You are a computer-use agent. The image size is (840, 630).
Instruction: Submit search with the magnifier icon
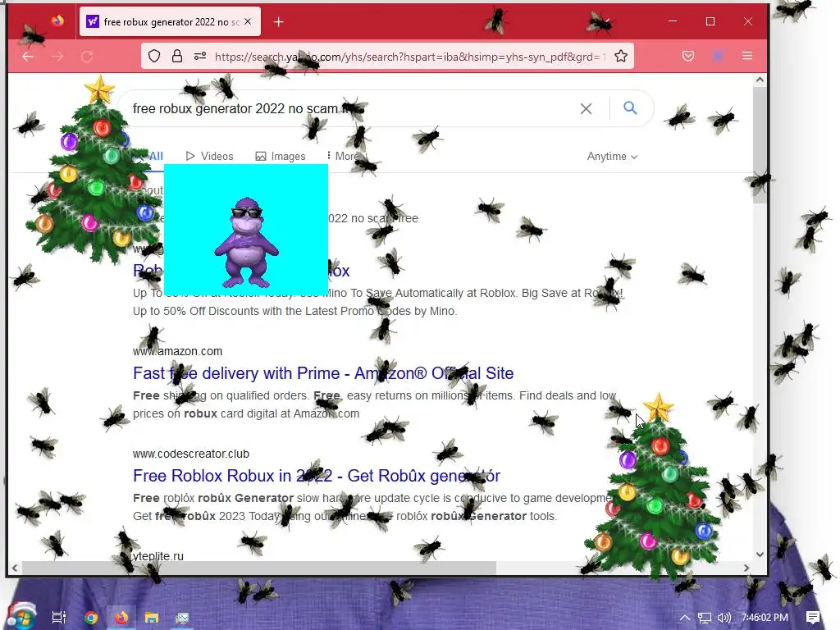coord(630,108)
